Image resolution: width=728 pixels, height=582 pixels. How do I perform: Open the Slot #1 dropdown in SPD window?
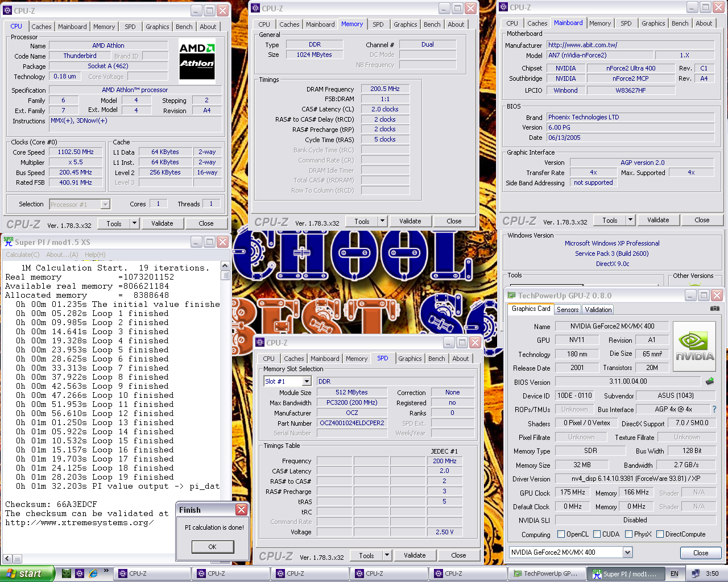click(x=307, y=381)
